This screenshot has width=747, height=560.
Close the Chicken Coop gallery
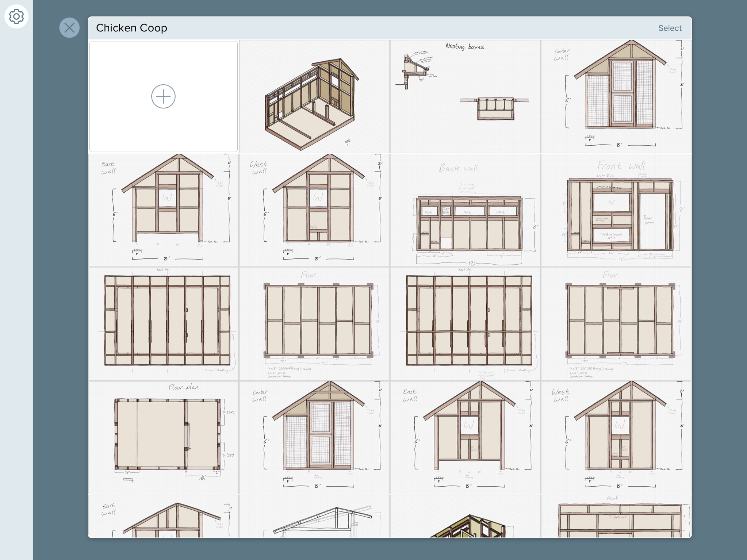click(69, 28)
